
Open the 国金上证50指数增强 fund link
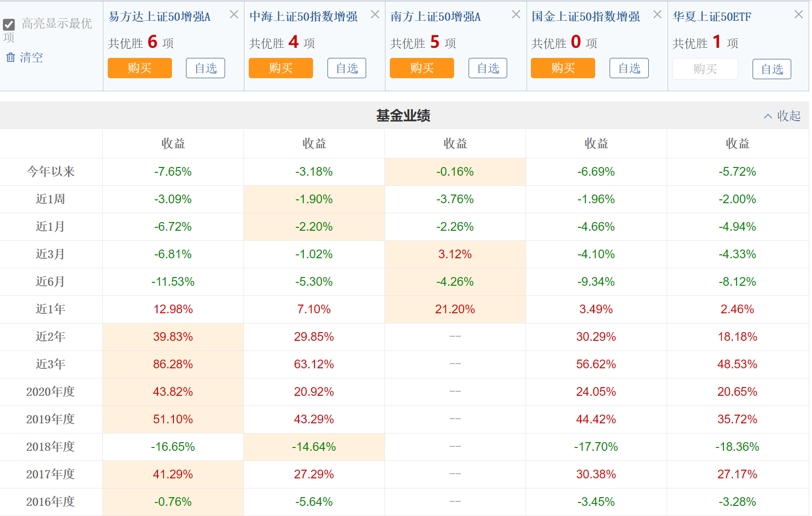585,17
